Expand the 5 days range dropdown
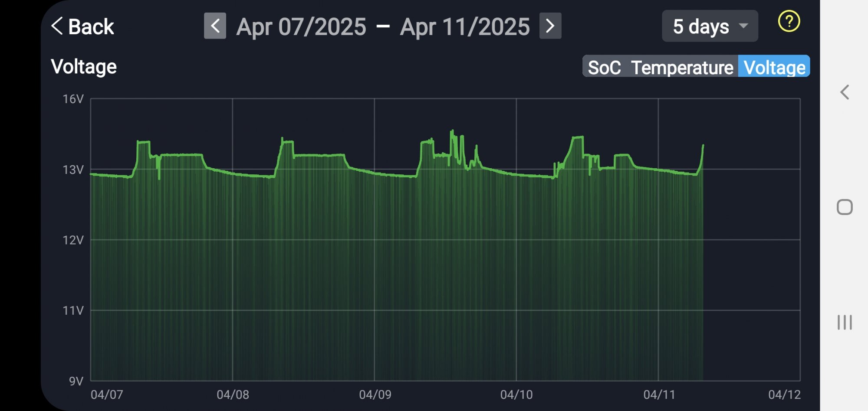 [710, 26]
